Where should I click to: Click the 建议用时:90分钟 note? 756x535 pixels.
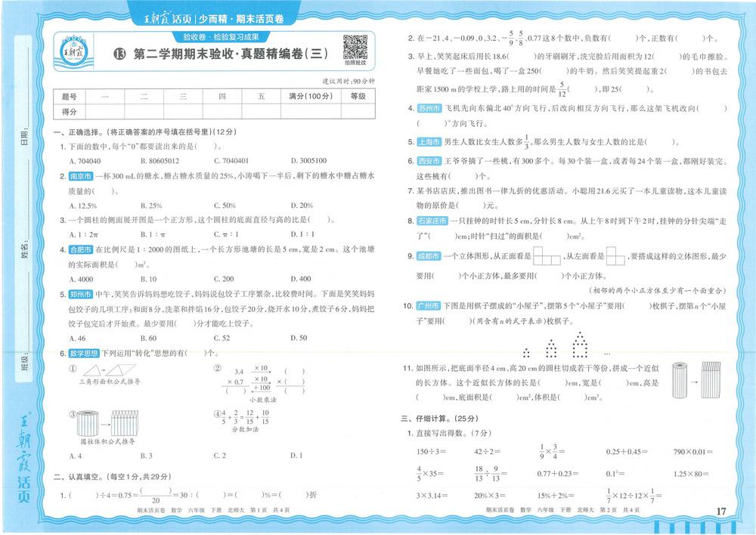pos(349,82)
